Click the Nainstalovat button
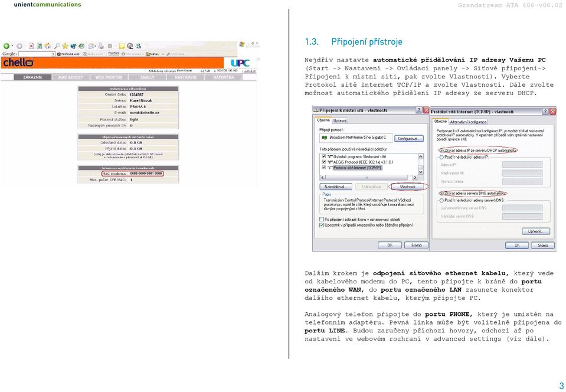Viewport: 566px width, 392px height. coord(336,187)
